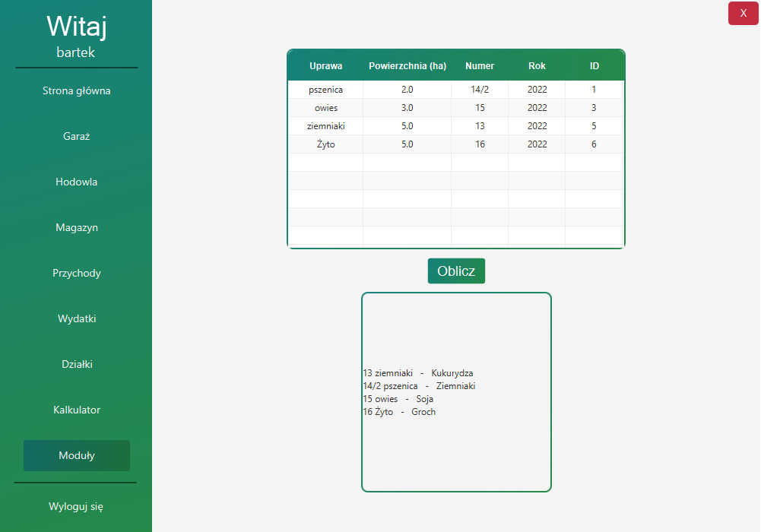Go to the Magazyn page
Viewport: 761px width, 532px height.
(76, 227)
